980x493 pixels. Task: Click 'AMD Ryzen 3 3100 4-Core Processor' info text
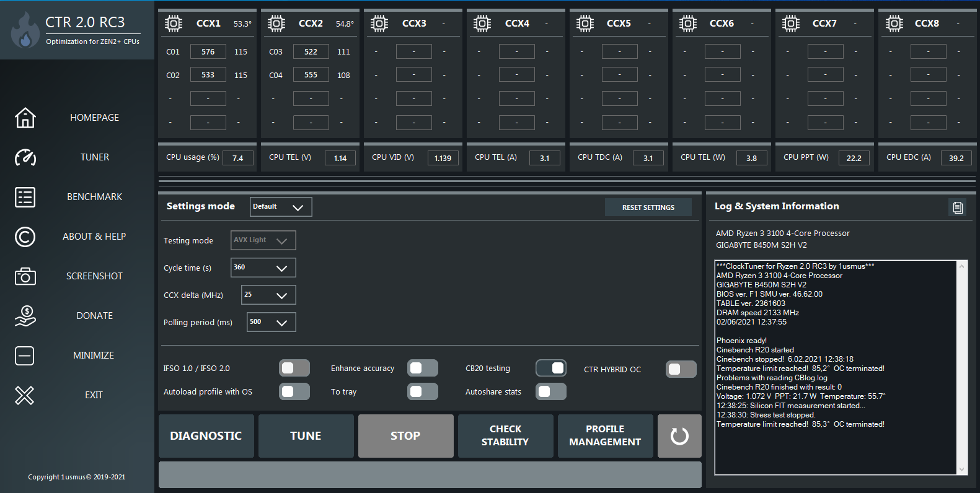pyautogui.click(x=783, y=233)
